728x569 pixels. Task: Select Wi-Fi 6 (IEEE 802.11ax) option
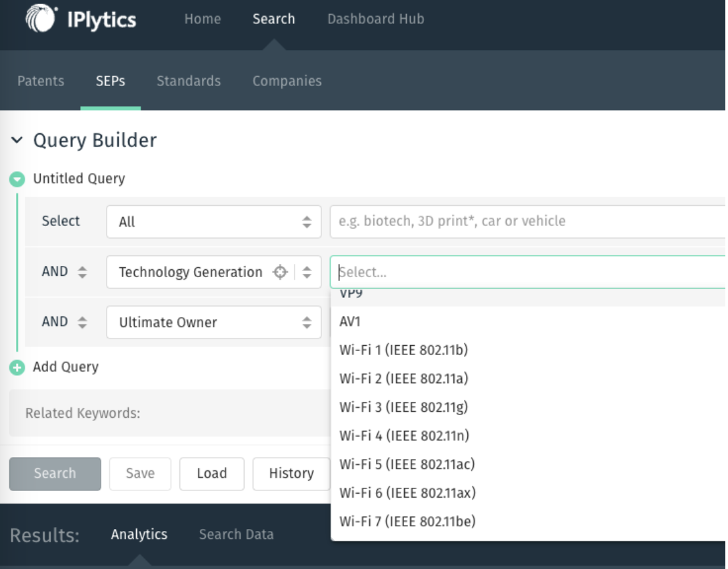(528, 493)
